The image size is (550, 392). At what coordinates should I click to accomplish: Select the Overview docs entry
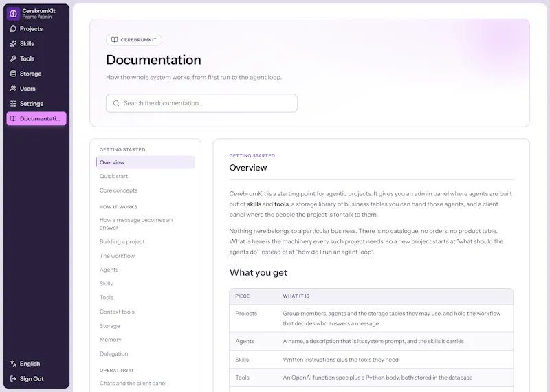(x=145, y=162)
